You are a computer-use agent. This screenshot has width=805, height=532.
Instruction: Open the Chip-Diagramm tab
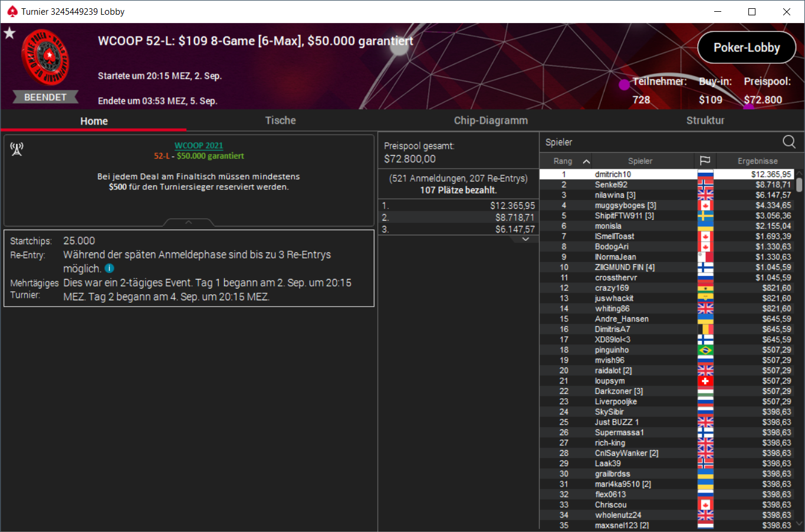[491, 120]
